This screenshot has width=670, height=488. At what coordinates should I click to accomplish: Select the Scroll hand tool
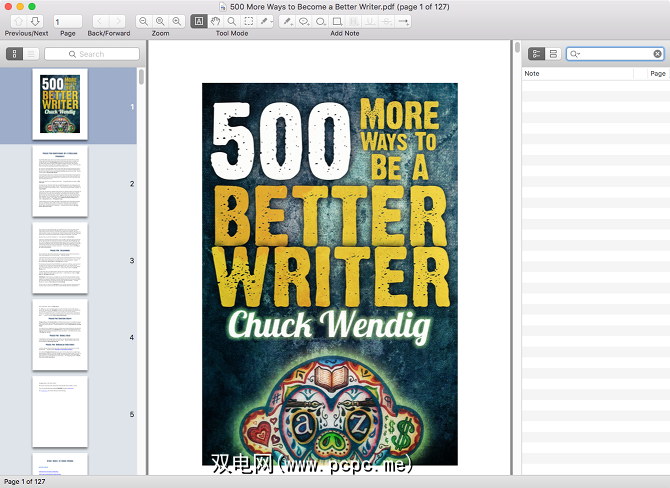click(x=215, y=21)
